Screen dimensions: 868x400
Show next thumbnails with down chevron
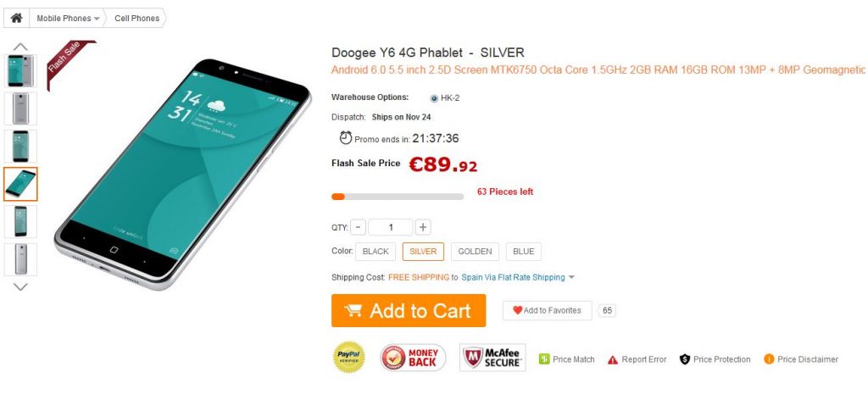point(20,286)
